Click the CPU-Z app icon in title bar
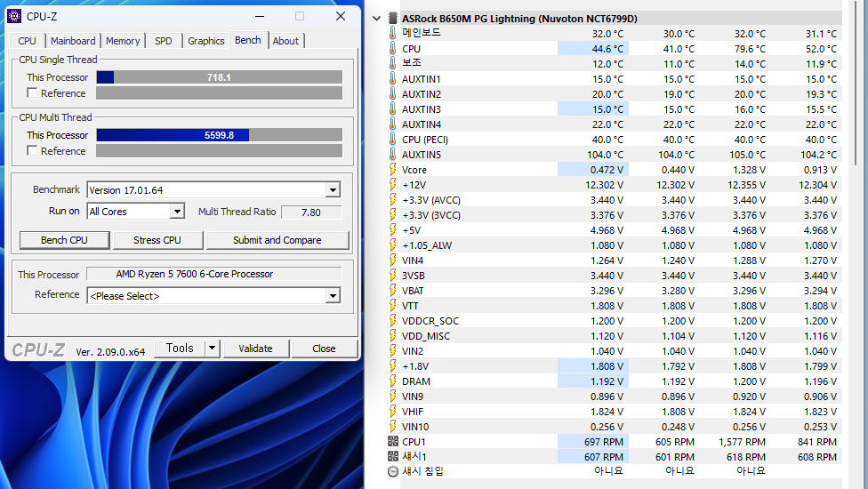Image resolution: width=868 pixels, height=489 pixels. pyautogui.click(x=14, y=16)
